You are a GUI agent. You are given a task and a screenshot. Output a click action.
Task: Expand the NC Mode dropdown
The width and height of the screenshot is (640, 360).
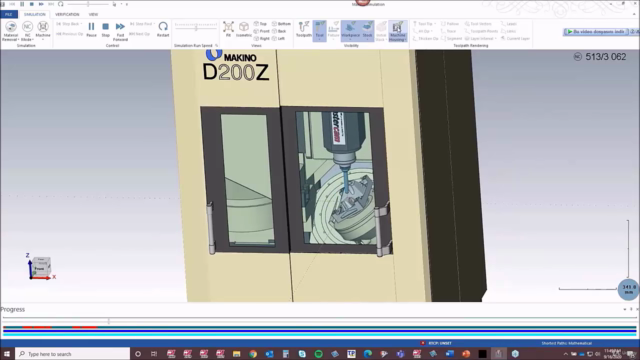coord(27,31)
